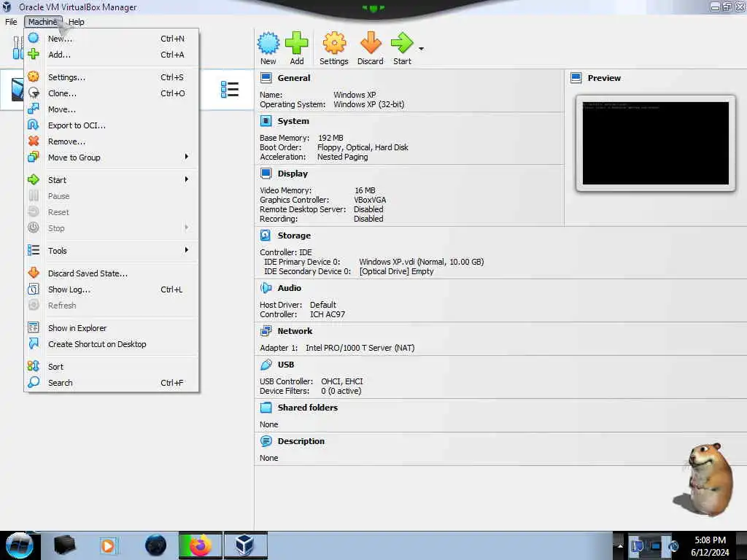The height and width of the screenshot is (560, 747).
Task: Click the Display section heading
Action: tap(293, 174)
